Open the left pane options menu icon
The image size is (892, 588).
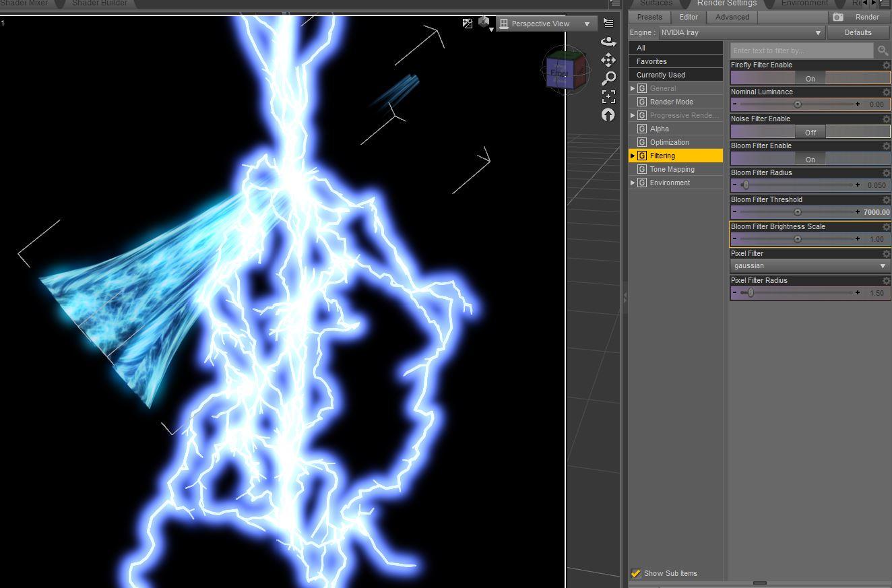pos(615,3)
